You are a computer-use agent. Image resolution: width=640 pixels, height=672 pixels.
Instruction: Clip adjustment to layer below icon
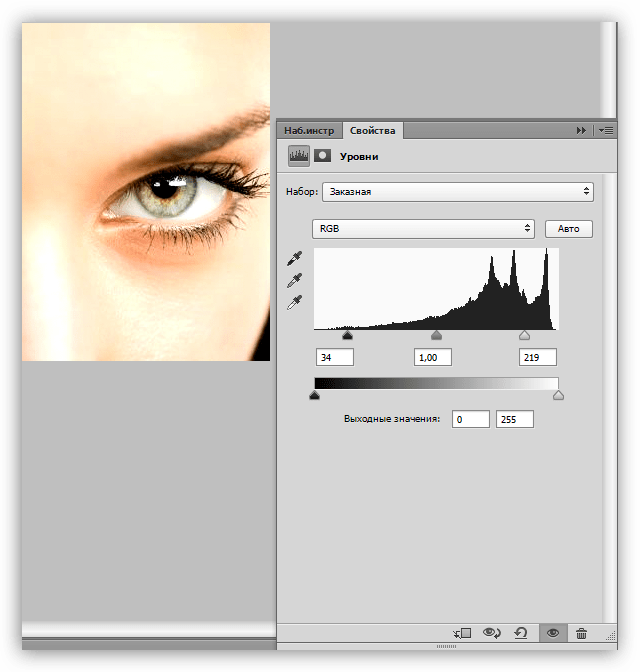[x=462, y=633]
